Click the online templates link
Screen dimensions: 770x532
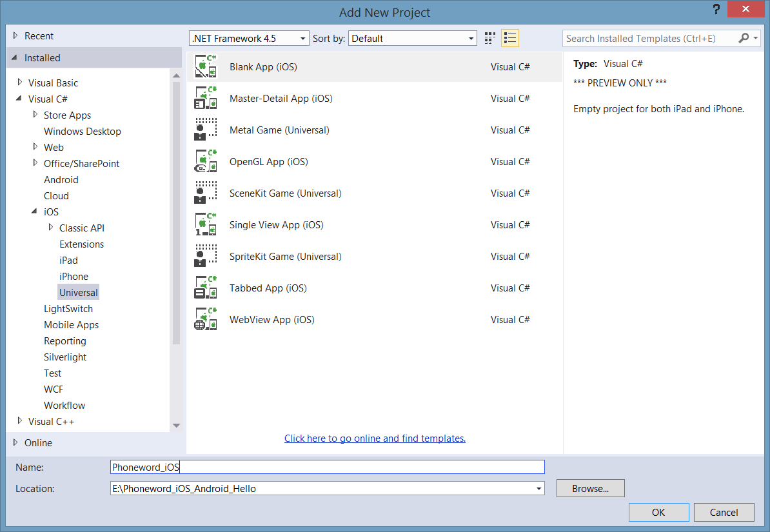point(375,438)
